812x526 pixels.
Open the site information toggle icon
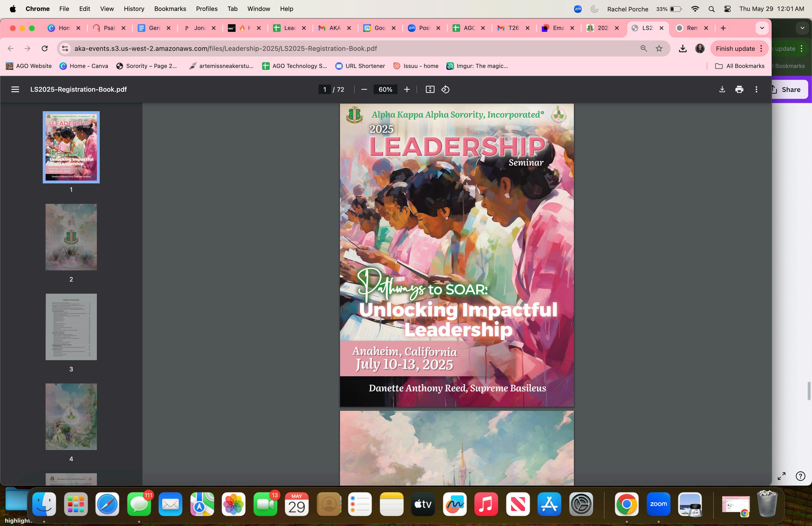click(x=65, y=49)
